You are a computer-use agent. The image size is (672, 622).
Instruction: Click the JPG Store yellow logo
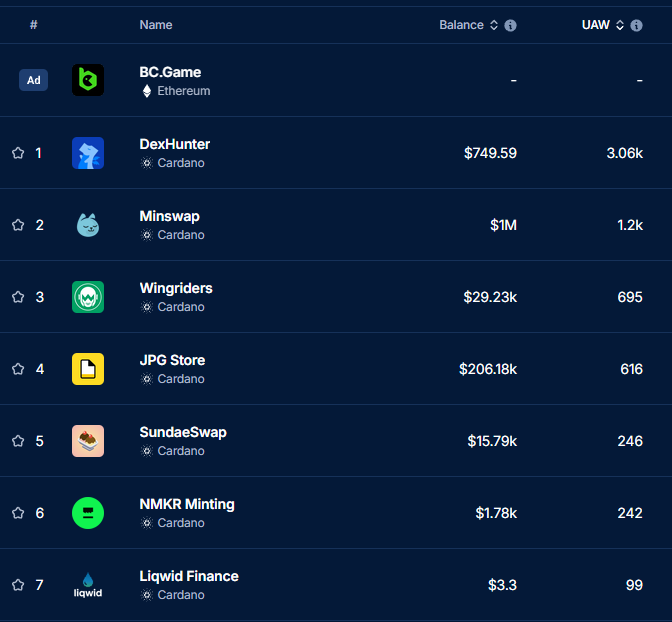pos(88,369)
